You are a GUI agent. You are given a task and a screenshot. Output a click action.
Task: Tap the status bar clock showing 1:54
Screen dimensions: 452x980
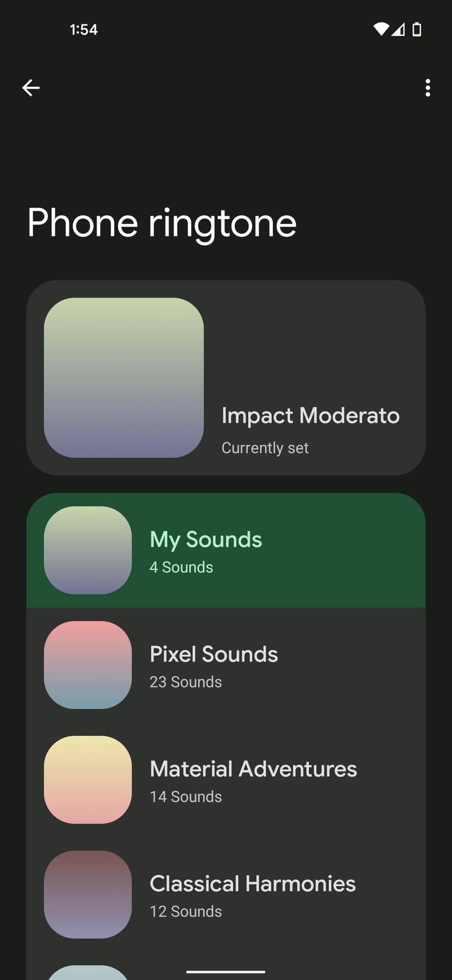point(84,30)
